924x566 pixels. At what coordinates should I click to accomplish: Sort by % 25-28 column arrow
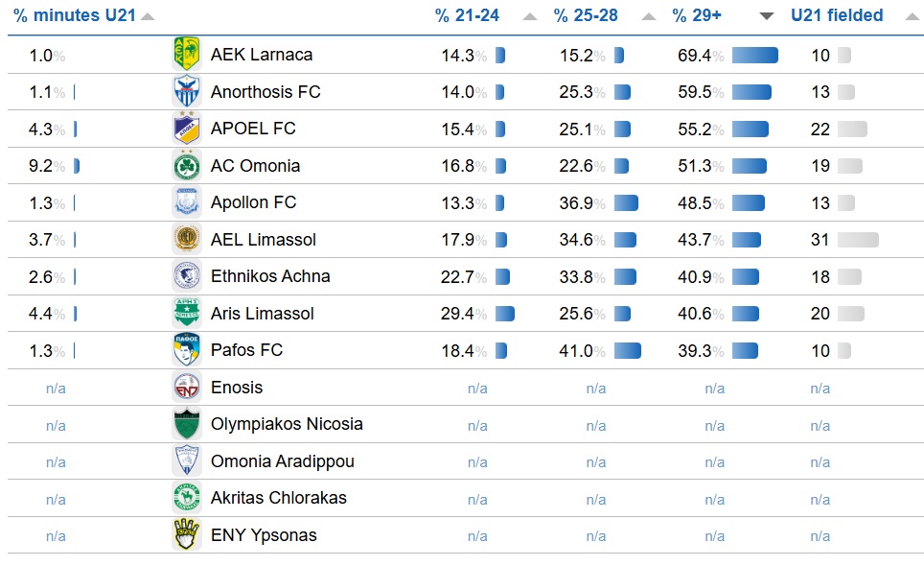(x=649, y=16)
